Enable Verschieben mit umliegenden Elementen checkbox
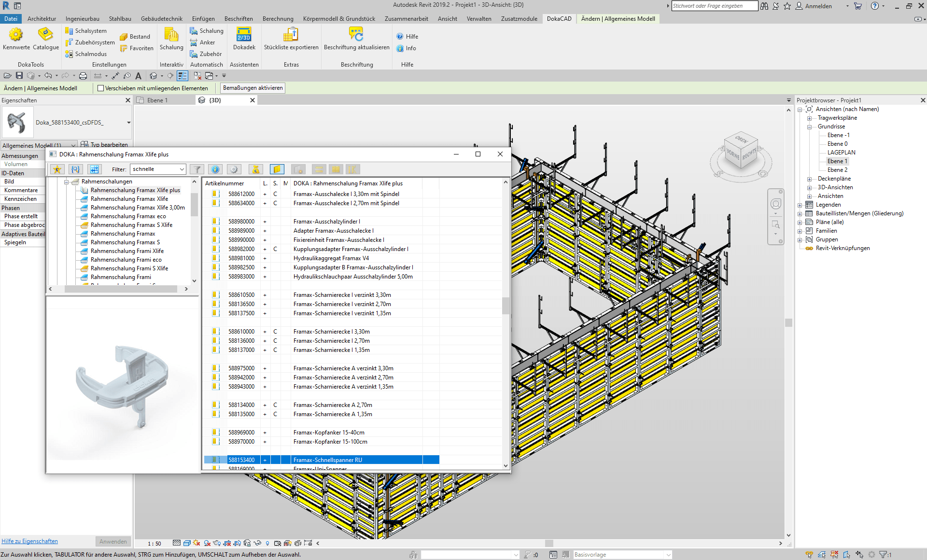 coord(101,88)
